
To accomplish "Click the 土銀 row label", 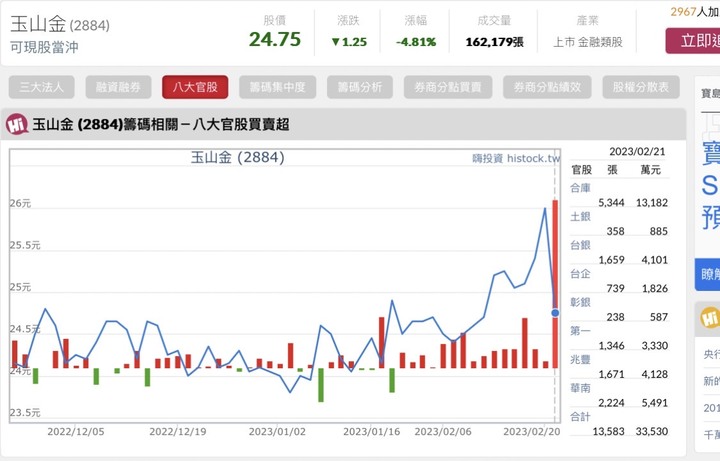I will 580,216.
